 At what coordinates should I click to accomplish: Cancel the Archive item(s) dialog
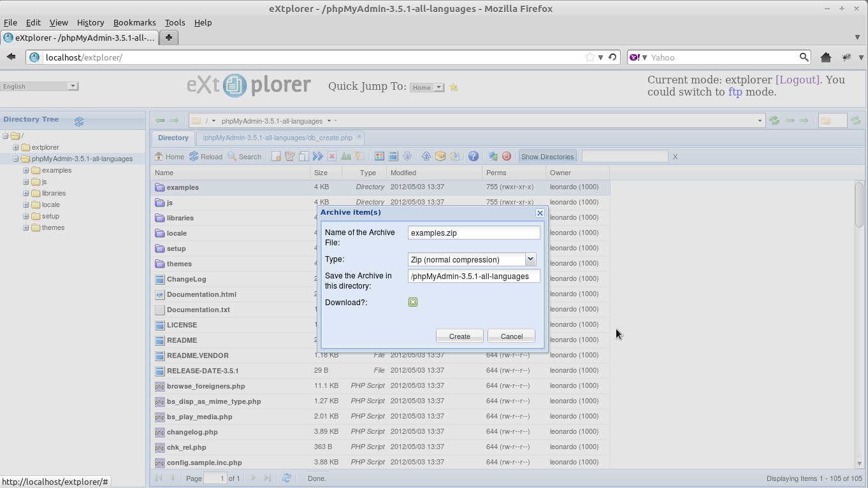tap(511, 336)
